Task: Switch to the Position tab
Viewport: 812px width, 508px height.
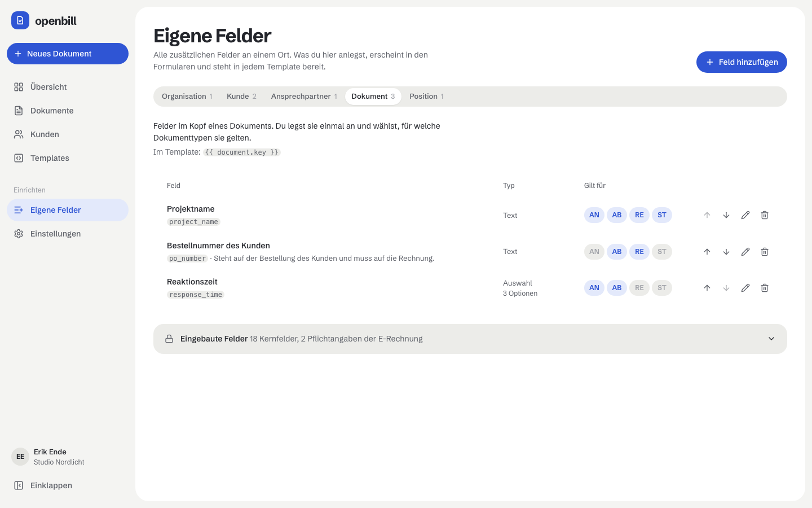Action: (x=427, y=97)
